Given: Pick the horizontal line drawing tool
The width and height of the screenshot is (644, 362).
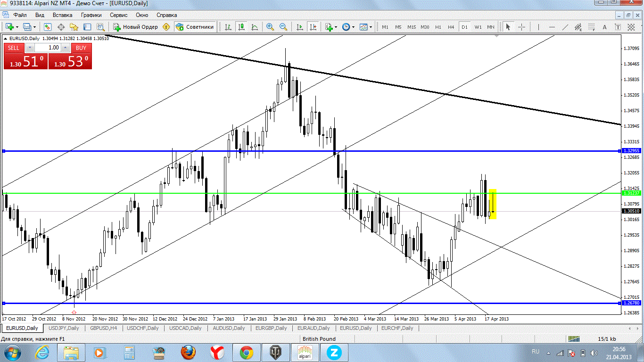Looking at the screenshot, I should tap(552, 27).
